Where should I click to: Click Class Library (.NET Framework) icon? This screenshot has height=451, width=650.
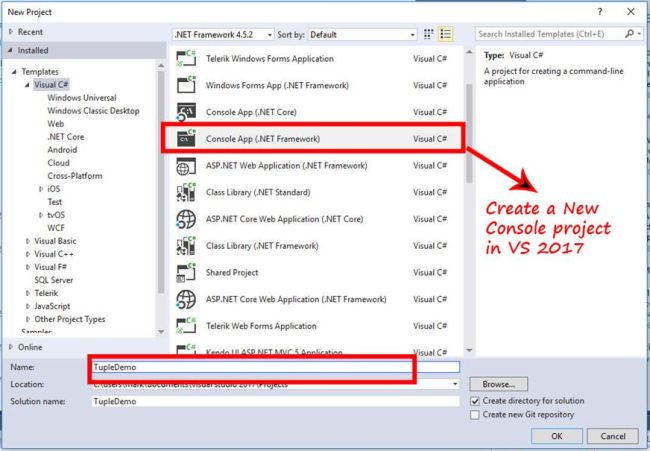coord(186,245)
